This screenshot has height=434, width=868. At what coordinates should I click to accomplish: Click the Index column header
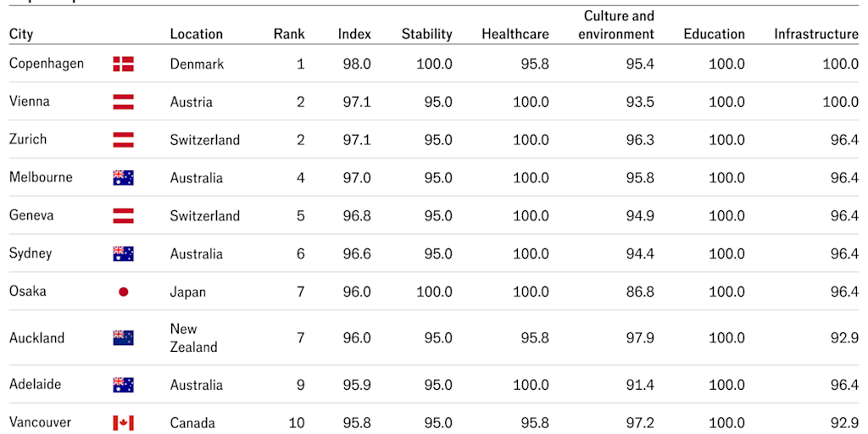click(354, 35)
